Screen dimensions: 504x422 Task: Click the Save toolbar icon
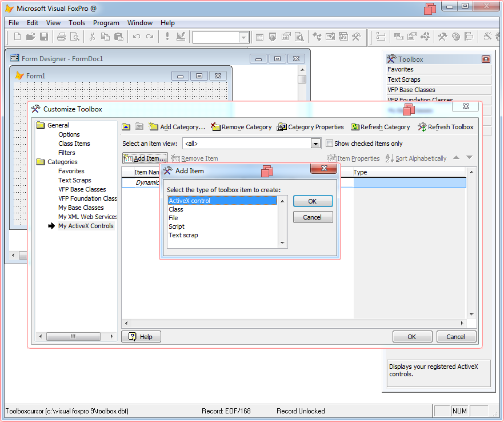43,37
